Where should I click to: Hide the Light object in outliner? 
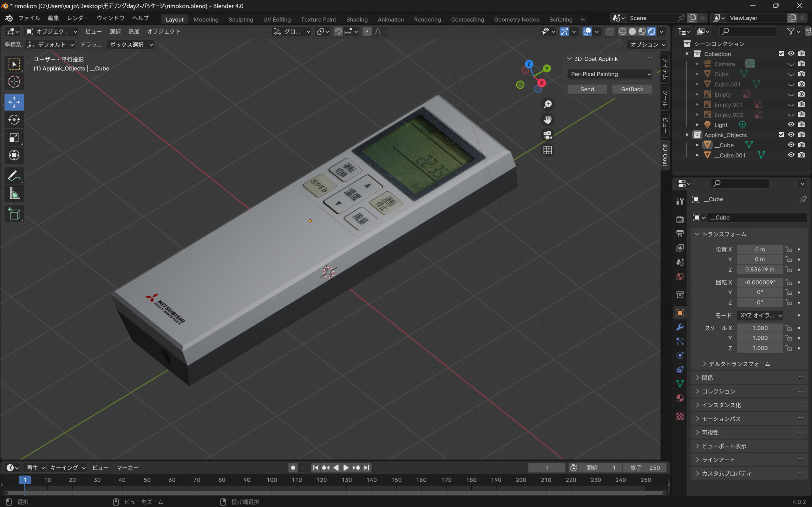point(791,125)
